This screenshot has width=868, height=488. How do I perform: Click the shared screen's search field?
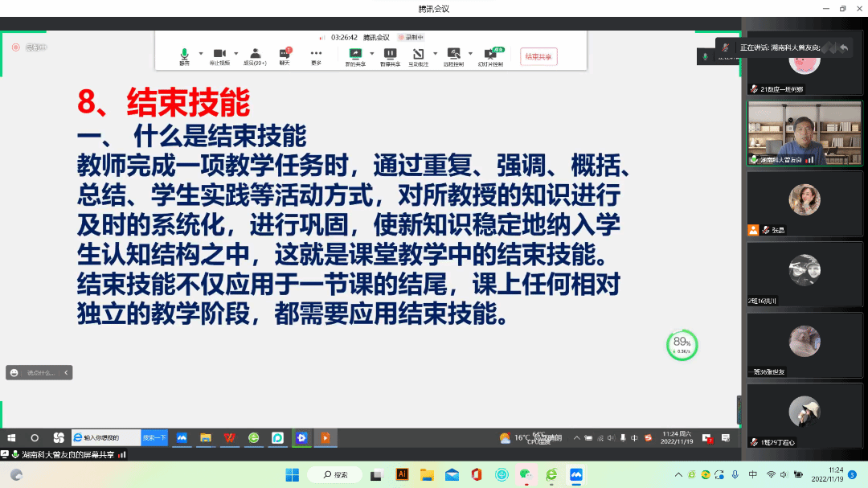click(x=108, y=437)
